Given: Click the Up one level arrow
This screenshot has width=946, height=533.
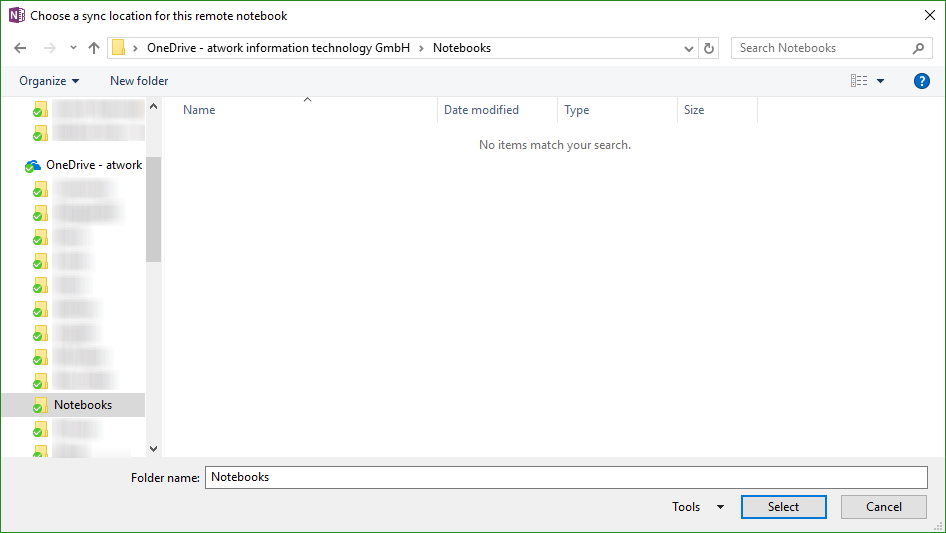Looking at the screenshot, I should click(94, 48).
